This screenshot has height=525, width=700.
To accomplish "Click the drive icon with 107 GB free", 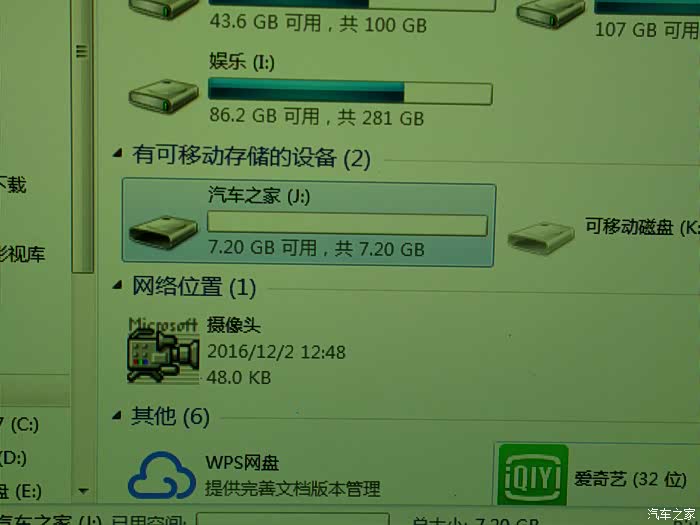I will pos(550,13).
